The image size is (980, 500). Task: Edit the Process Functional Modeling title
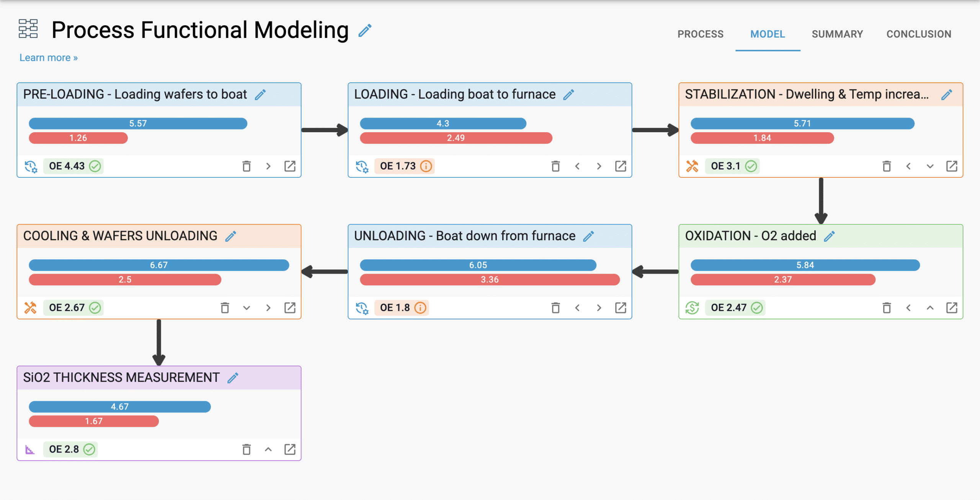pyautogui.click(x=365, y=30)
